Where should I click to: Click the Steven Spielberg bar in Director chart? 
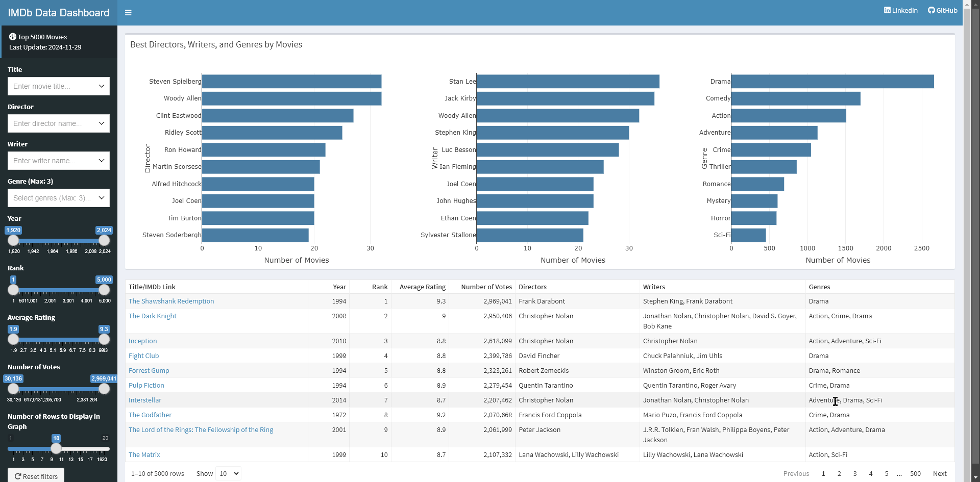[x=291, y=82]
